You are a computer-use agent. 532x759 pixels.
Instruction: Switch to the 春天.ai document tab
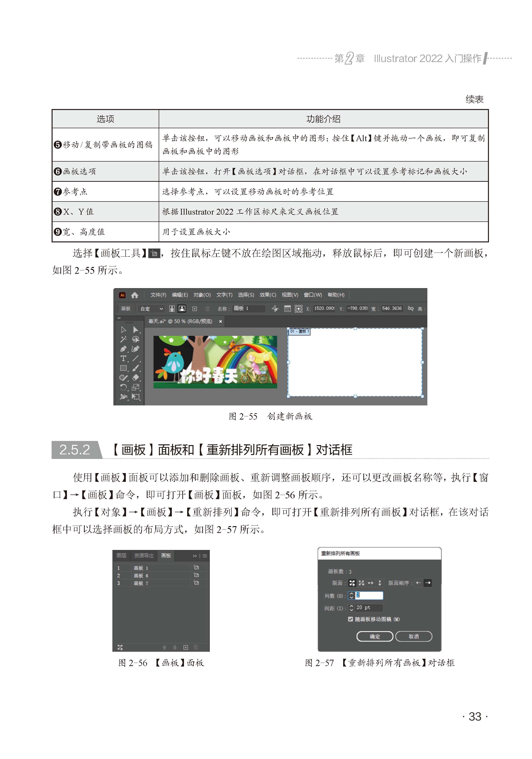pos(180,321)
